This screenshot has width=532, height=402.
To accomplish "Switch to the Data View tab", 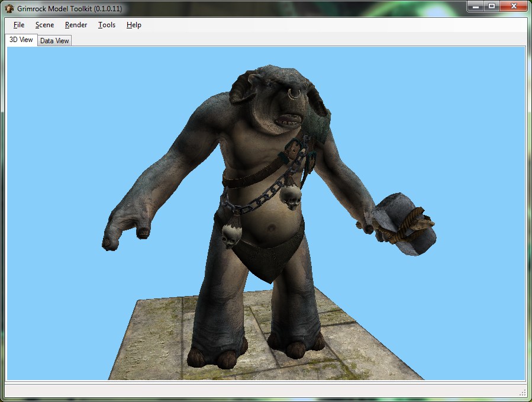I will 54,41.
